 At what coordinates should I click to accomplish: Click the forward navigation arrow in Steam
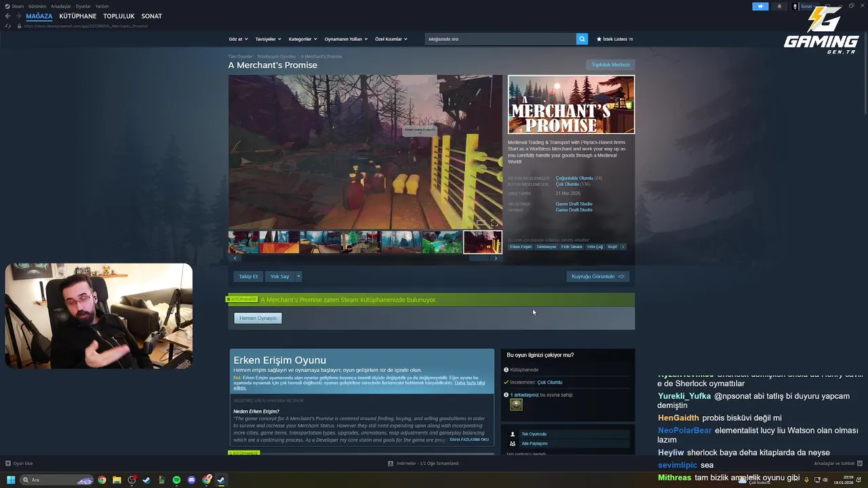18,16
